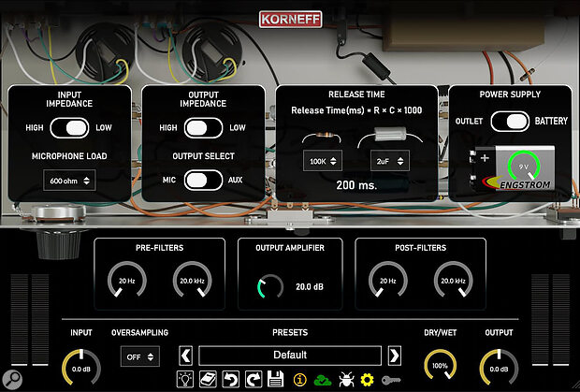Toggle Input Impedance High/Low switch

coord(69,128)
